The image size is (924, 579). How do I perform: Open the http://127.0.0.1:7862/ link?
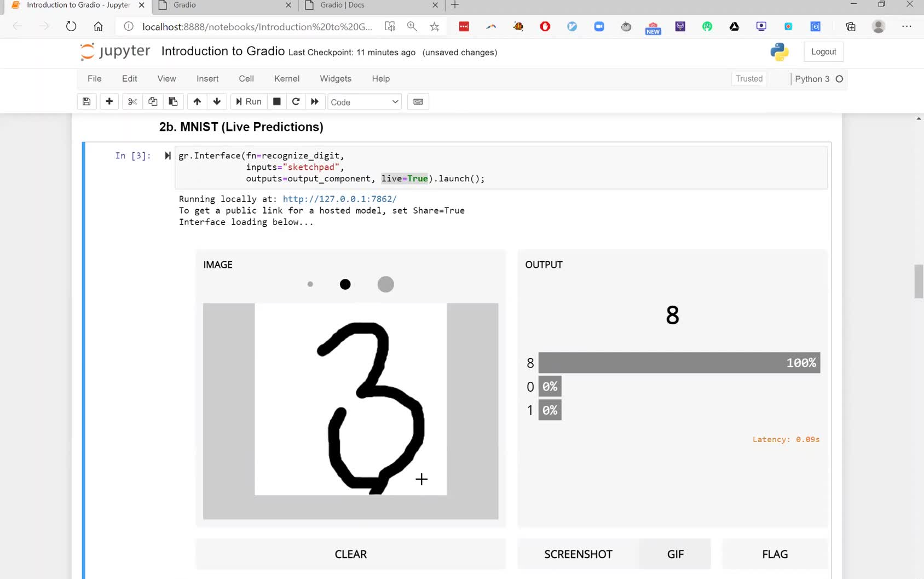(339, 199)
